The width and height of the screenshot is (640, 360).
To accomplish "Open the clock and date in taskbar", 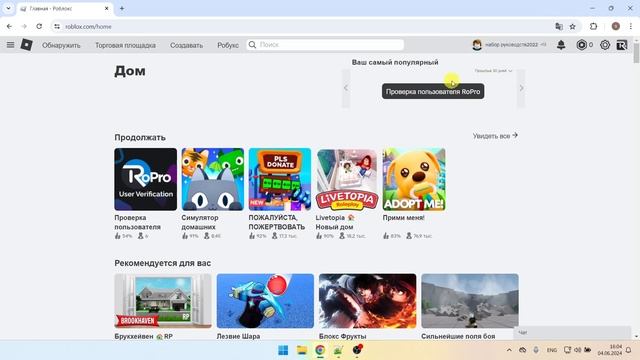I will [610, 350].
